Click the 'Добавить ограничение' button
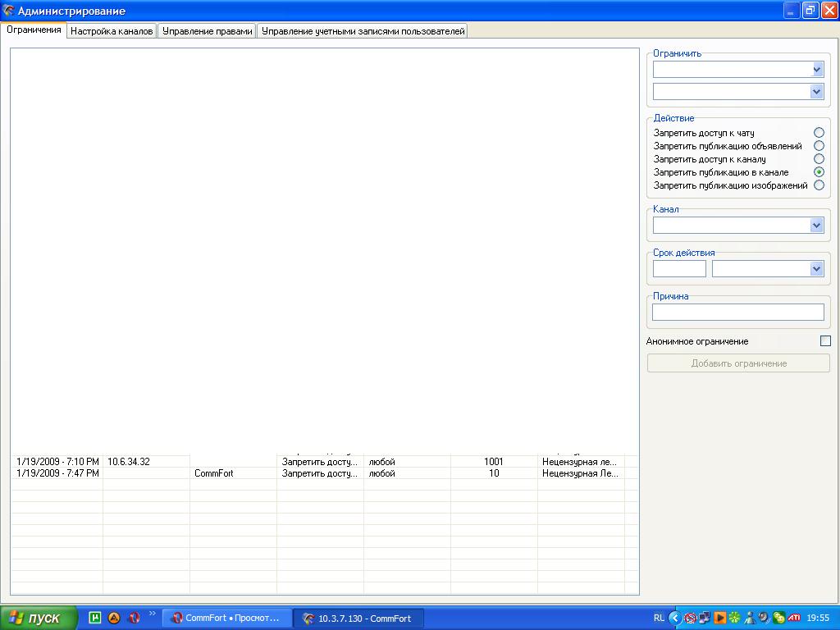 pyautogui.click(x=738, y=363)
